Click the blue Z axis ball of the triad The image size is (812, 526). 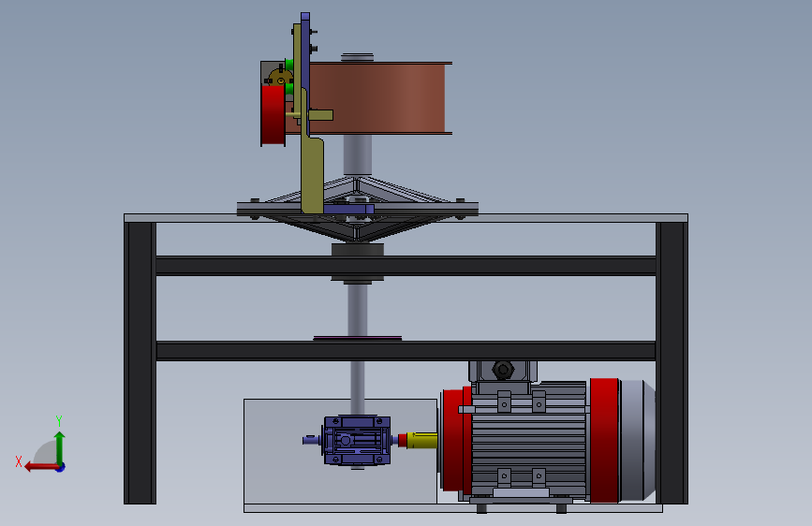61,467
